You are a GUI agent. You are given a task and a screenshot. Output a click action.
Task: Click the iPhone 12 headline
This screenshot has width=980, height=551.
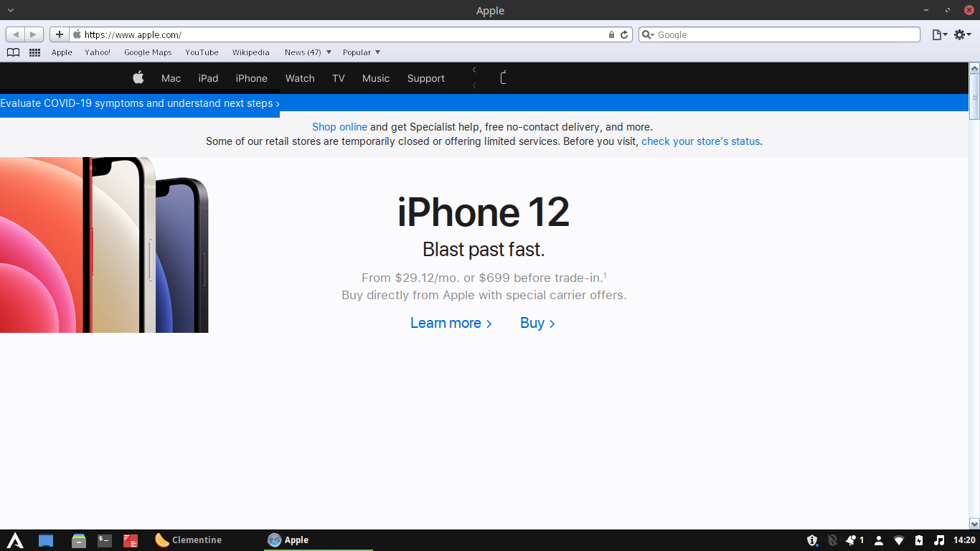(484, 212)
